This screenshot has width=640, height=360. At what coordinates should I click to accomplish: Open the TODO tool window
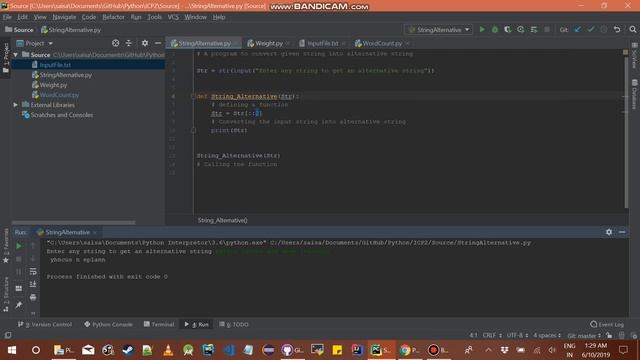point(233,324)
